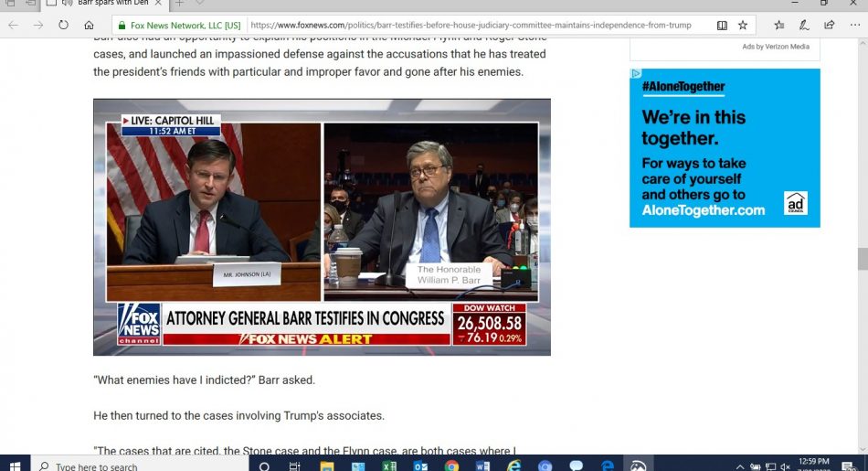Screen dimensions: 868x471
Task: Show site info for Fox News Network, LLC
Action: pos(179,25)
